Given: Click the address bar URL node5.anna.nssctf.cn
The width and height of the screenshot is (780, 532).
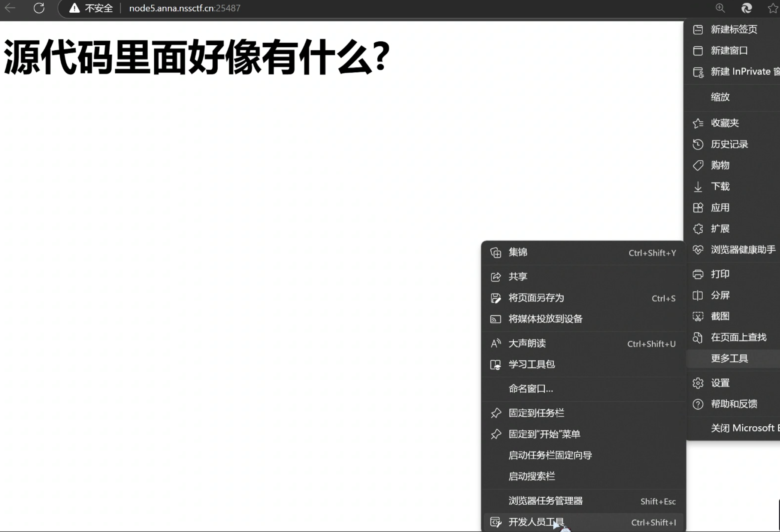Looking at the screenshot, I should coord(185,8).
